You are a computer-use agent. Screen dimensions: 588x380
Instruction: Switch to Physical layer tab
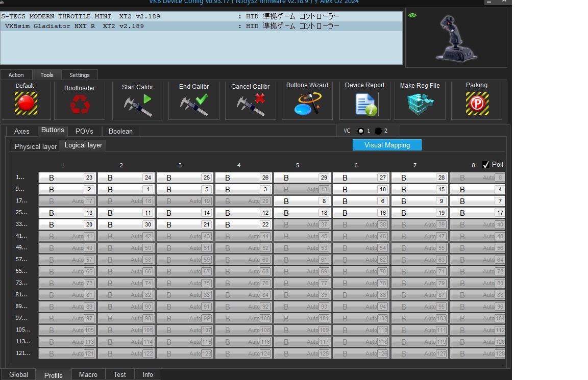[x=36, y=146]
